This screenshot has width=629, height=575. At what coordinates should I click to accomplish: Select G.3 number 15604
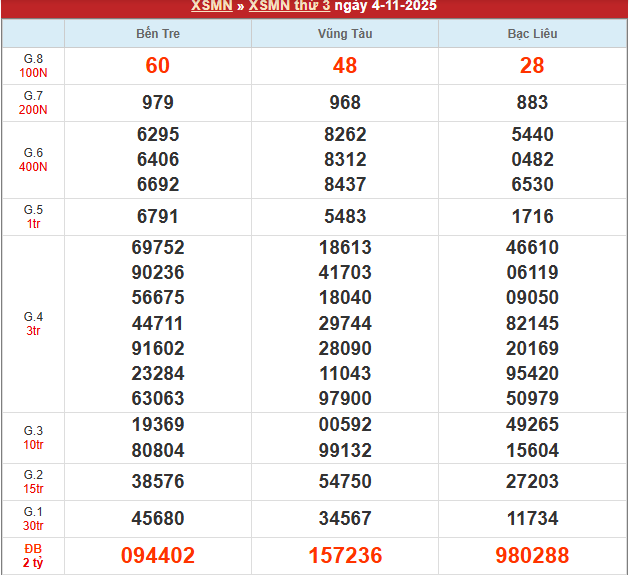pos(532,450)
